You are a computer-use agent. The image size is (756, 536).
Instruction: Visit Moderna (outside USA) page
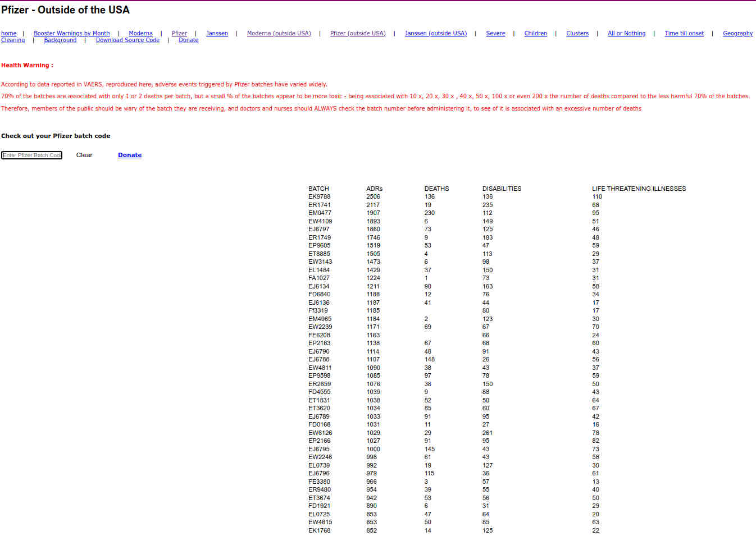279,34
